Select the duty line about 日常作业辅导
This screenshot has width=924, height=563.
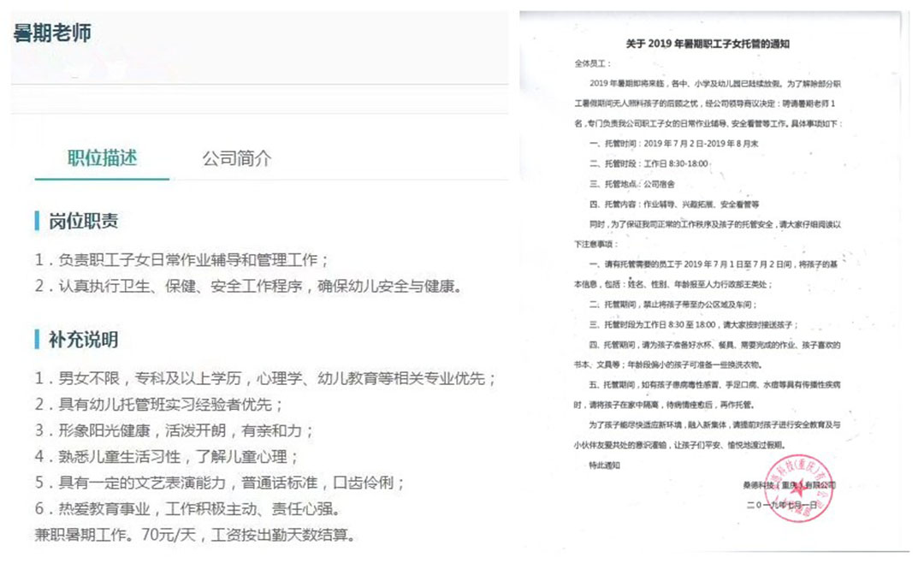[x=181, y=260]
